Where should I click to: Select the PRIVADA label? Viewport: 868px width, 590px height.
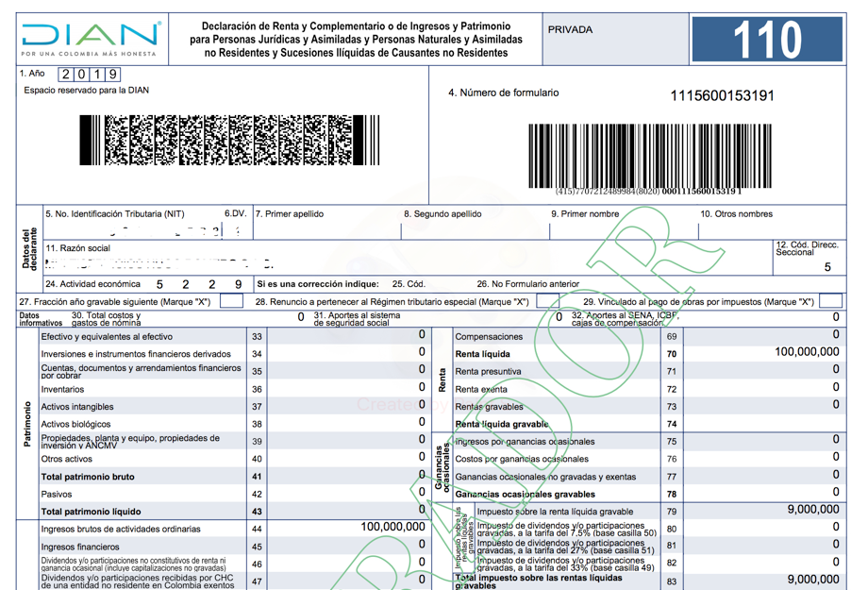tap(570, 30)
